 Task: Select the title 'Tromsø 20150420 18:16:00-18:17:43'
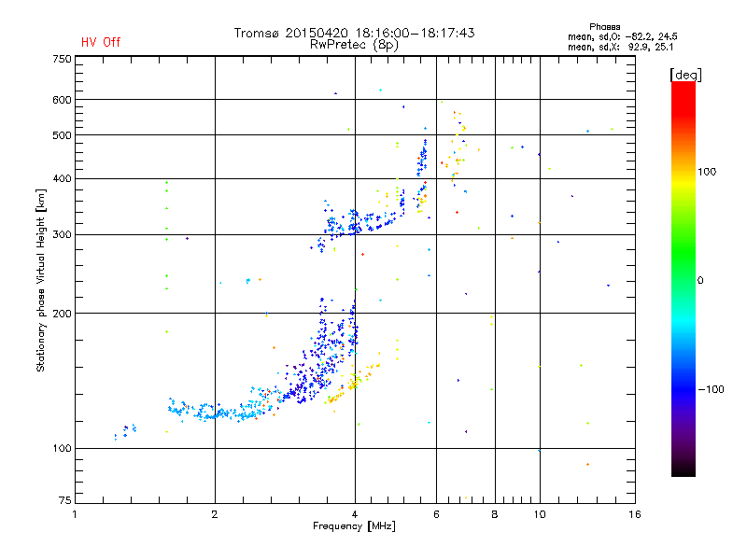point(355,33)
